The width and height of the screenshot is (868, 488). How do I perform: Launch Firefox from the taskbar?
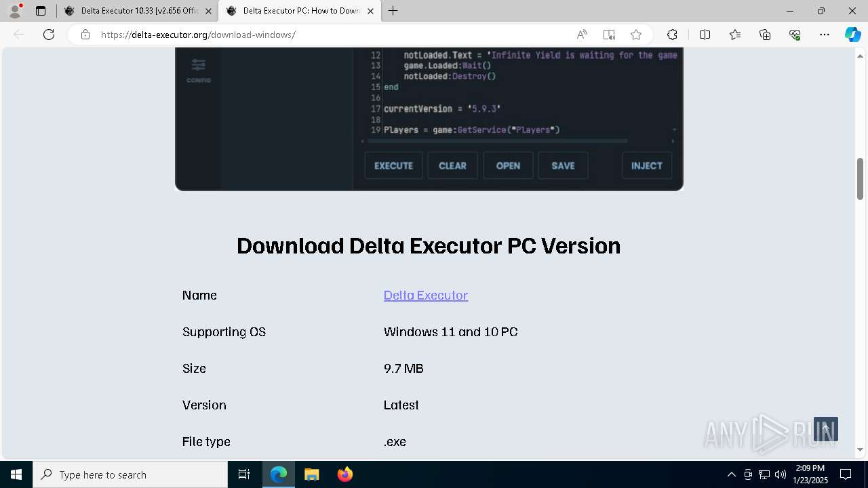(344, 474)
